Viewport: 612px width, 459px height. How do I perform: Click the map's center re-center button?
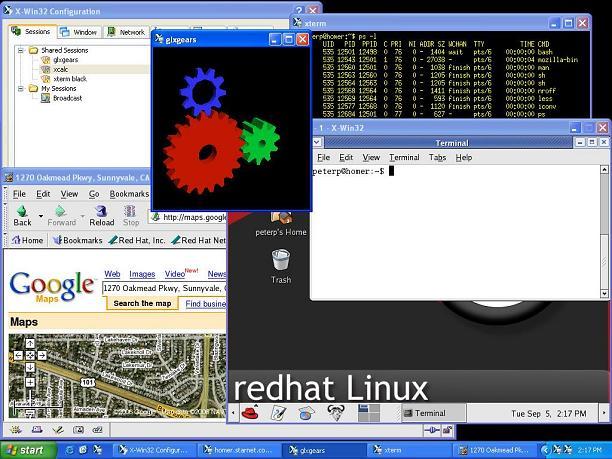tap(30, 355)
